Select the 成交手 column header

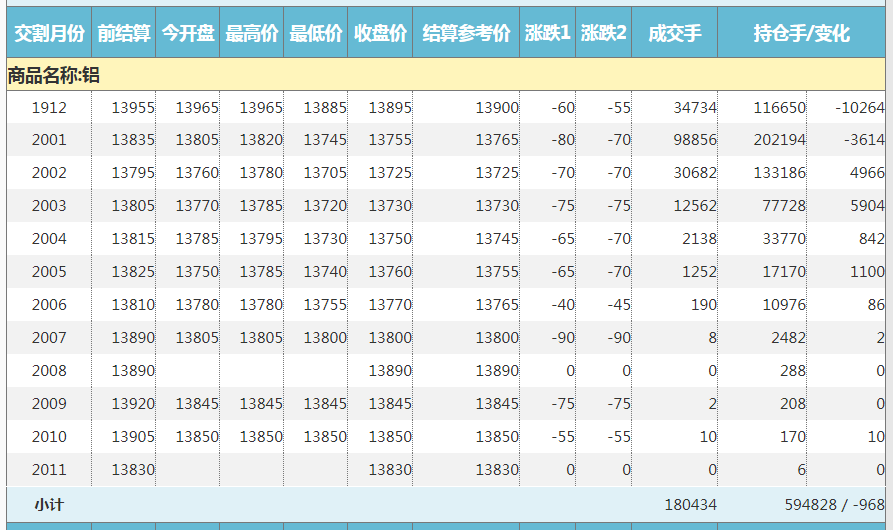(674, 33)
